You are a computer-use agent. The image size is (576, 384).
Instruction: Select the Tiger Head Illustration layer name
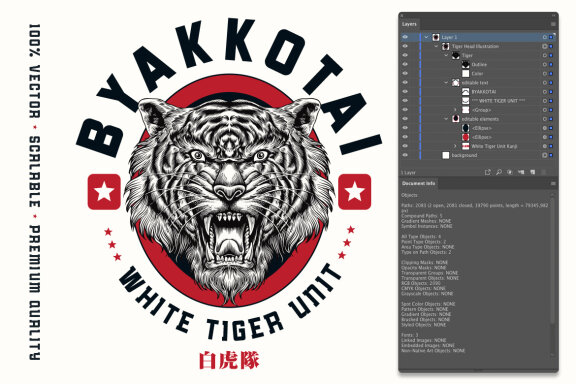(475, 46)
